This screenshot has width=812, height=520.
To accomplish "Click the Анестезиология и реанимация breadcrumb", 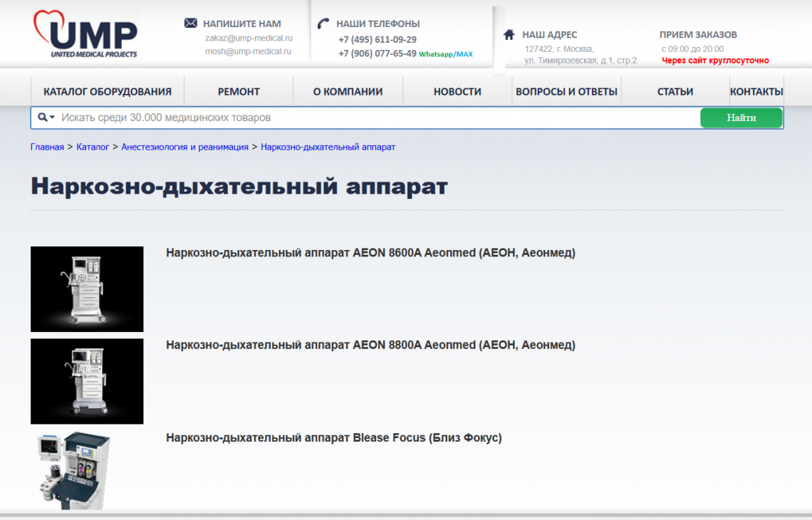I will coord(184,147).
